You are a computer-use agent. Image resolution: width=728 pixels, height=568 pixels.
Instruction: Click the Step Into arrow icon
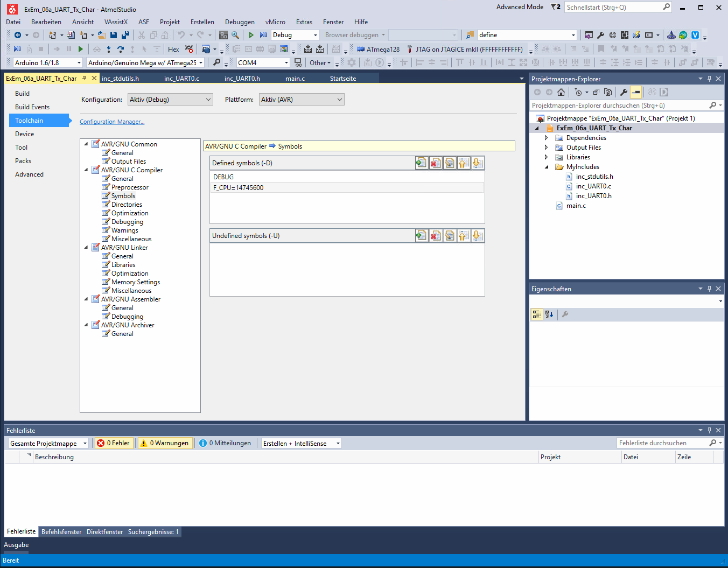pos(109,49)
